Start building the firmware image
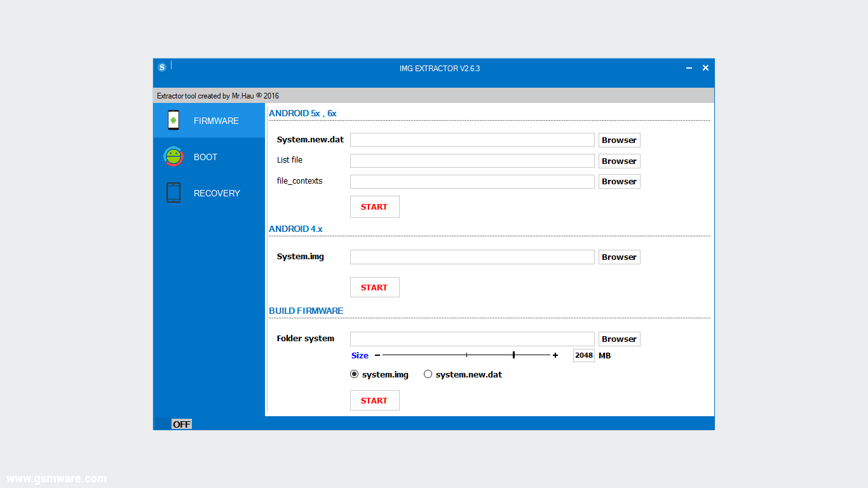This screenshot has height=488, width=868. click(x=374, y=400)
